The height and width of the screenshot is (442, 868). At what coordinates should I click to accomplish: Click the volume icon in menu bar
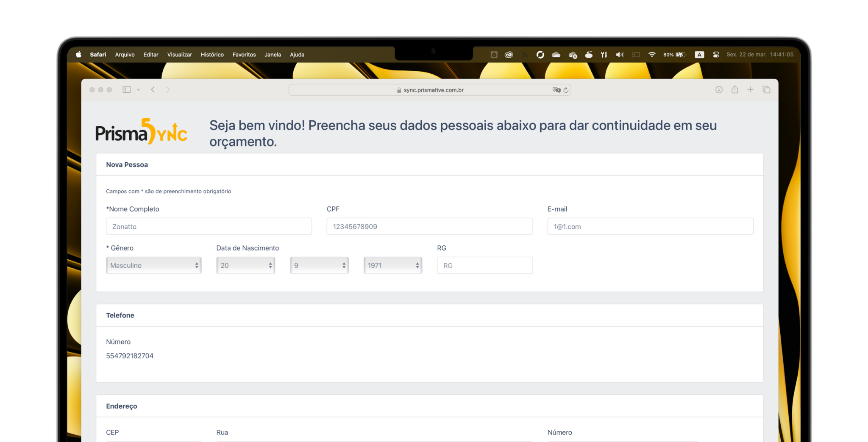coord(620,54)
